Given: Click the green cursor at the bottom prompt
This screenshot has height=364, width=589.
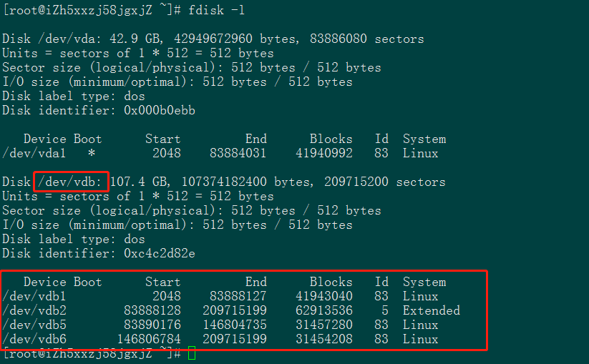Looking at the screenshot, I should pos(191,353).
